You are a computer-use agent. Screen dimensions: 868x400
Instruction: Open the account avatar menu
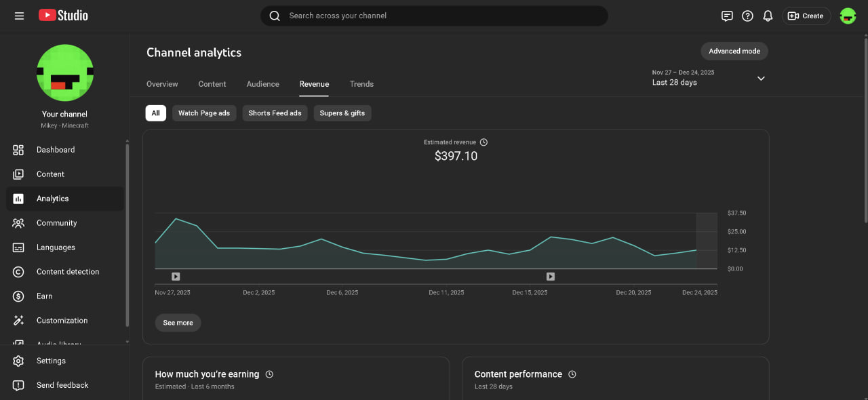coord(848,16)
